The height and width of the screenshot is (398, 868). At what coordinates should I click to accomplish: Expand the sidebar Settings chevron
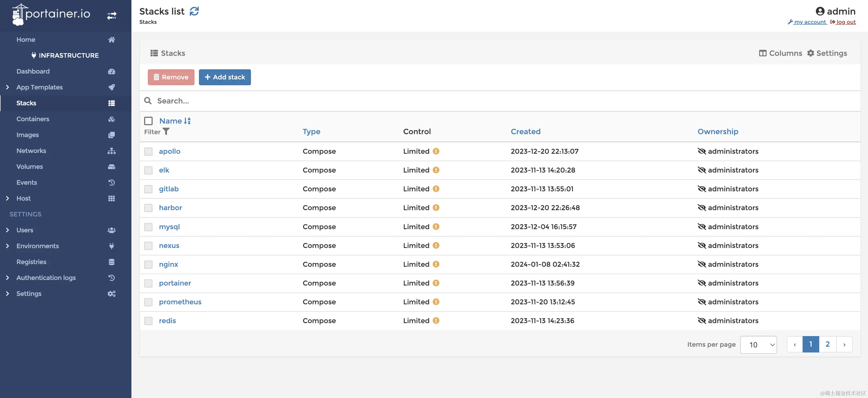(7, 294)
